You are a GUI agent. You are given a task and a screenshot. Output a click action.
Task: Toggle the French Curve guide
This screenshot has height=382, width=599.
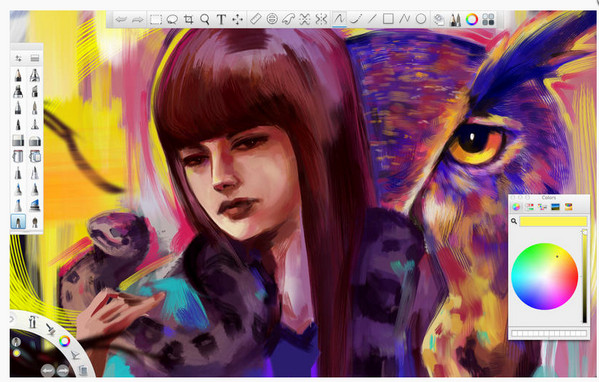coord(288,19)
